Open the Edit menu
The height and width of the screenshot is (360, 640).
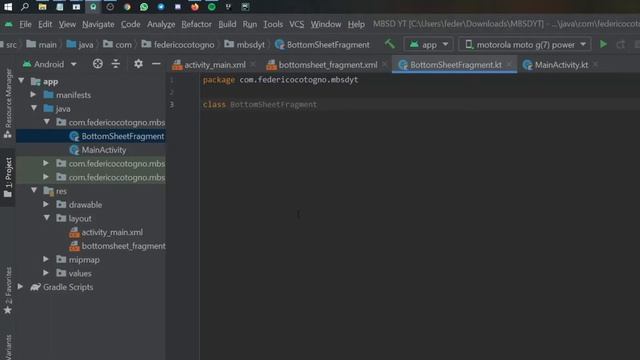click(45, 24)
